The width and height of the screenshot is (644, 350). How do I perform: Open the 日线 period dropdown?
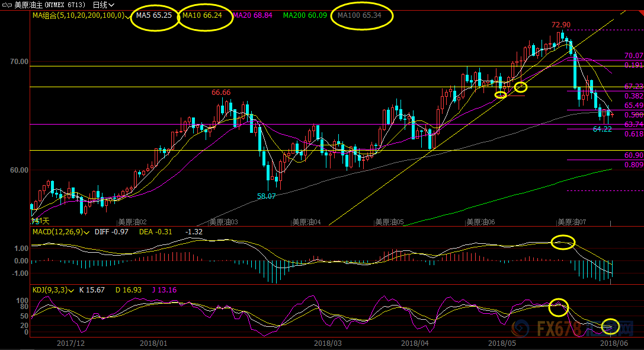tap(103, 5)
